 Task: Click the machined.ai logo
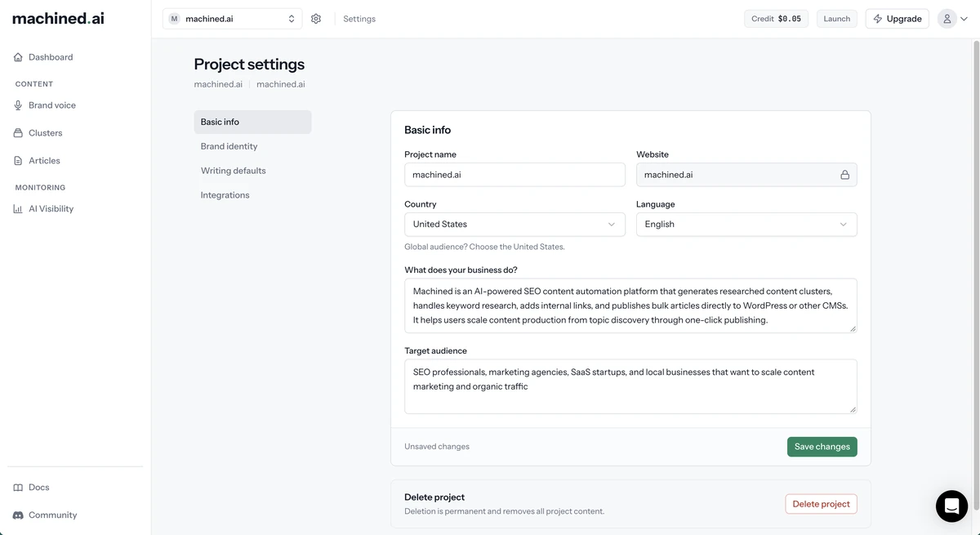pyautogui.click(x=58, y=18)
